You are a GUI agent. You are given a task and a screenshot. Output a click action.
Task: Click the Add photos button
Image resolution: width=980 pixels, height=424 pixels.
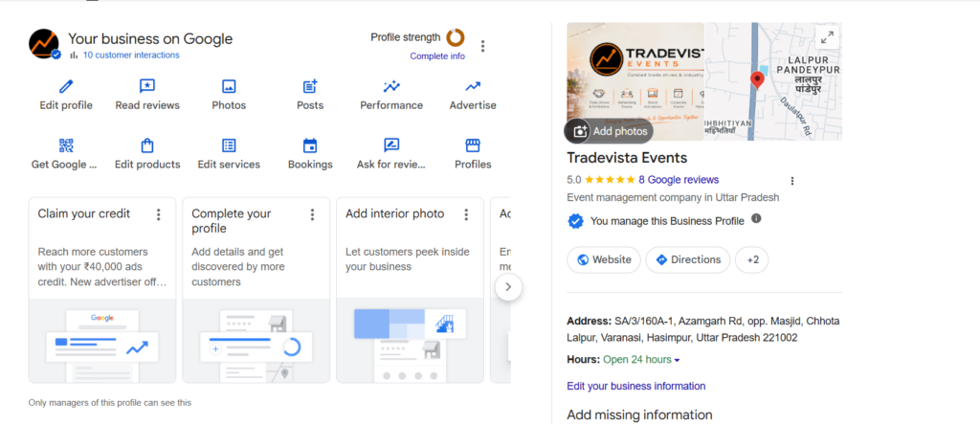point(610,131)
